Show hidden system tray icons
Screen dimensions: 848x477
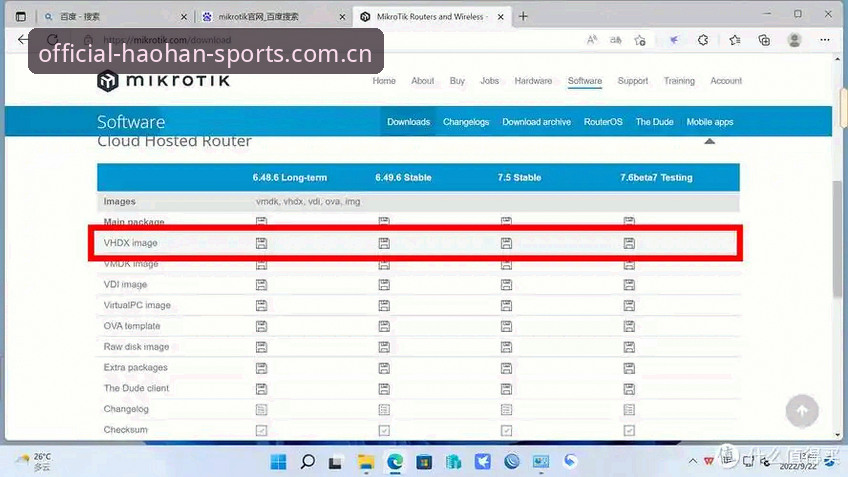pyautogui.click(x=693, y=461)
